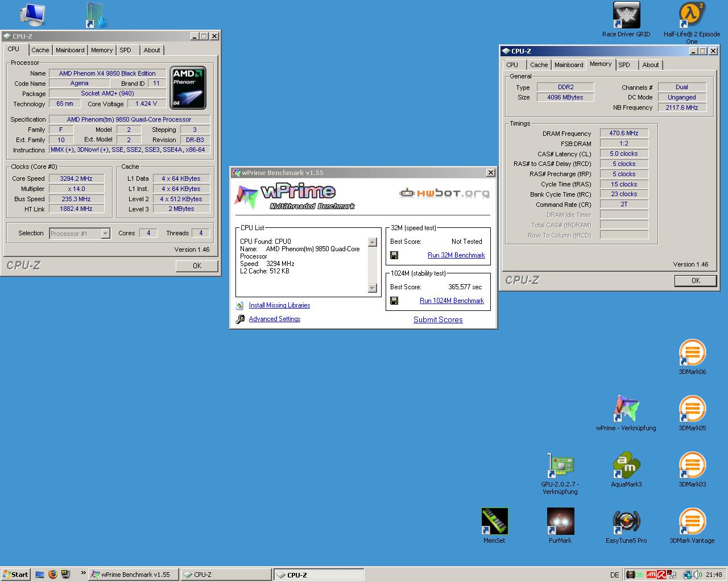This screenshot has height=582, width=728.
Task: Click the Submit Scores link
Action: [x=438, y=320]
